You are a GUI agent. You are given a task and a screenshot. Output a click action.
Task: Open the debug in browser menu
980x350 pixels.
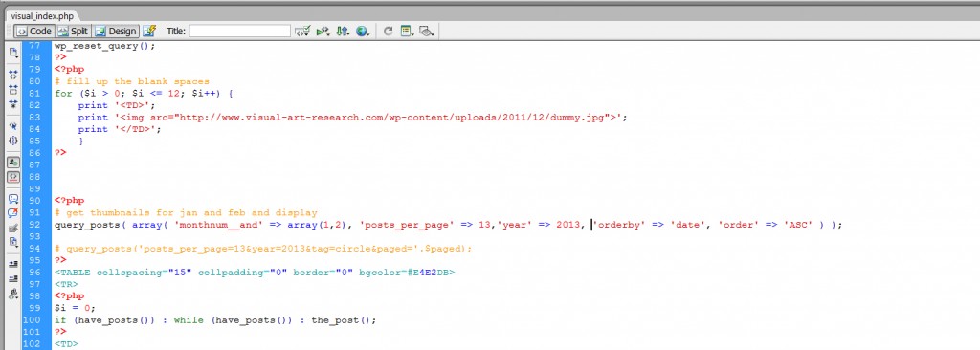tap(323, 31)
